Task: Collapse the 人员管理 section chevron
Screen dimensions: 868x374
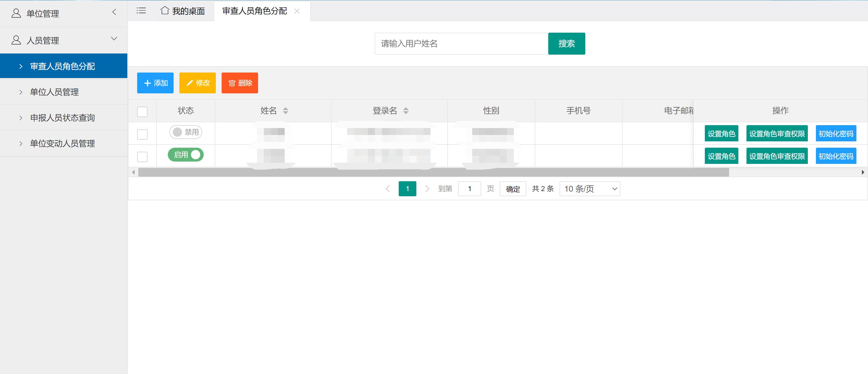Action: [x=114, y=39]
